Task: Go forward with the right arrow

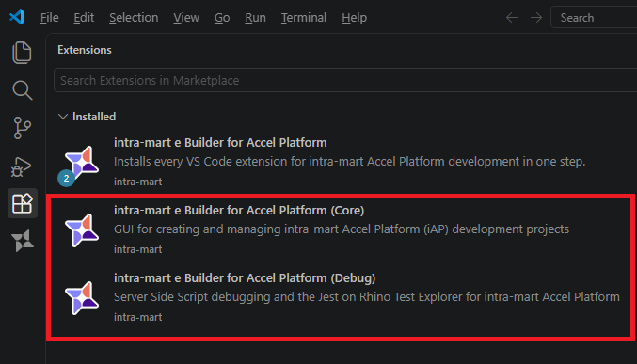Action: 536,18
